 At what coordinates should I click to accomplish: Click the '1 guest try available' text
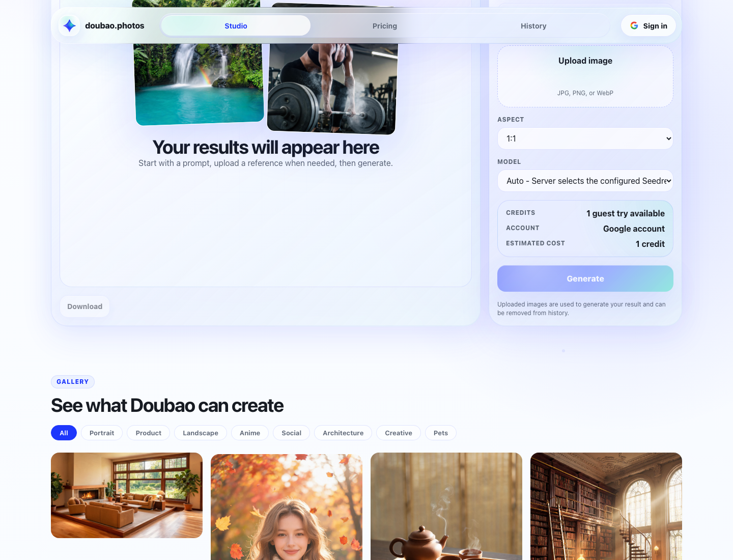click(626, 213)
